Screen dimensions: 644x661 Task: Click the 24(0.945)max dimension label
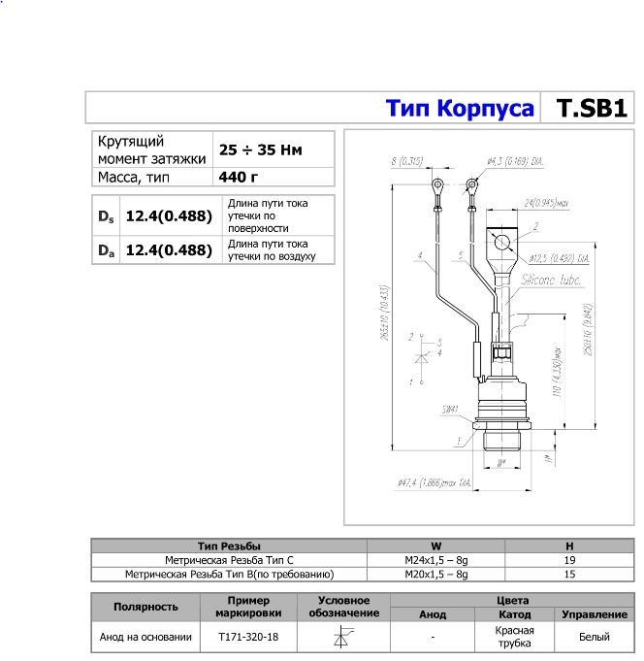click(546, 203)
